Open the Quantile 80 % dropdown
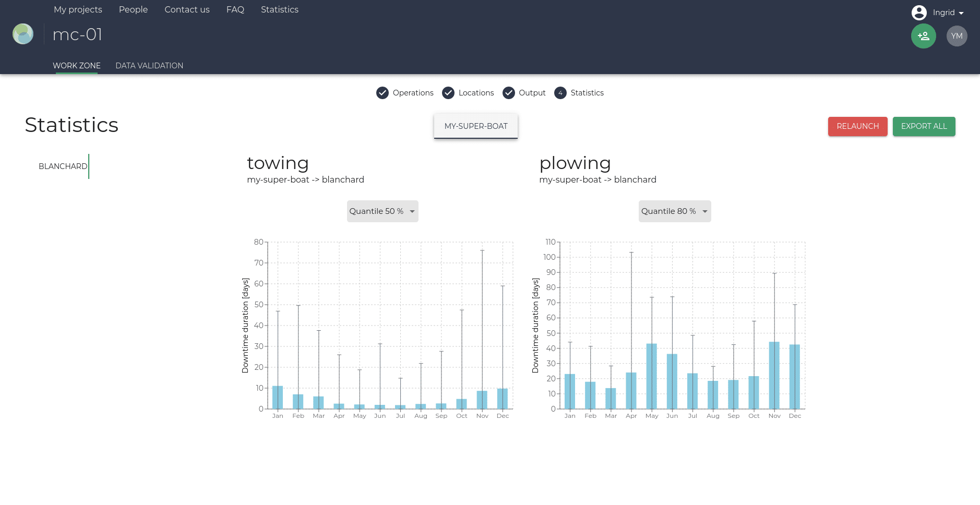 pos(675,211)
